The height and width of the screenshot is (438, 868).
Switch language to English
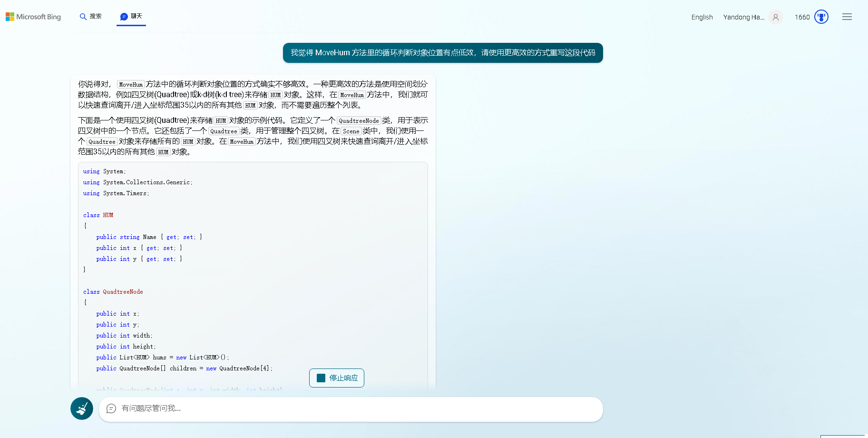pos(702,17)
